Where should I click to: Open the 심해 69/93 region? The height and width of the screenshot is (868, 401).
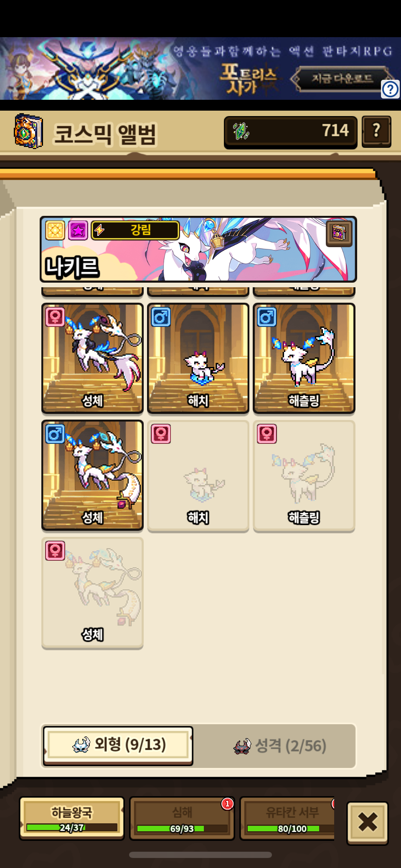(182, 818)
